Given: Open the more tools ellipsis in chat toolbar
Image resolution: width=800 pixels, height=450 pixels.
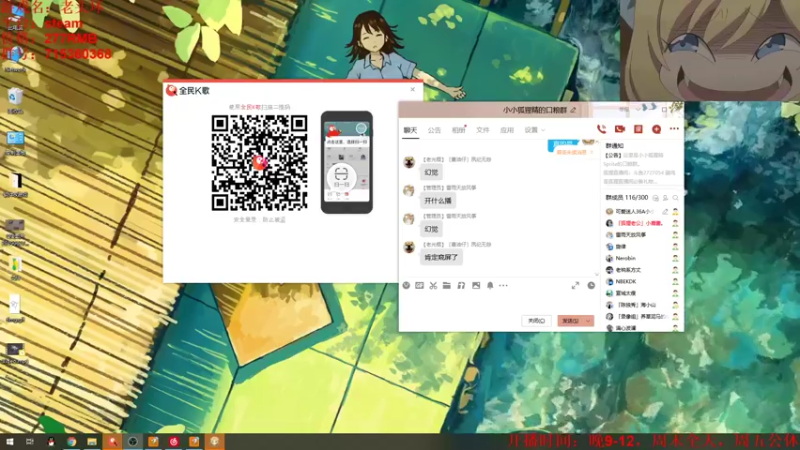Looking at the screenshot, I should [x=504, y=286].
